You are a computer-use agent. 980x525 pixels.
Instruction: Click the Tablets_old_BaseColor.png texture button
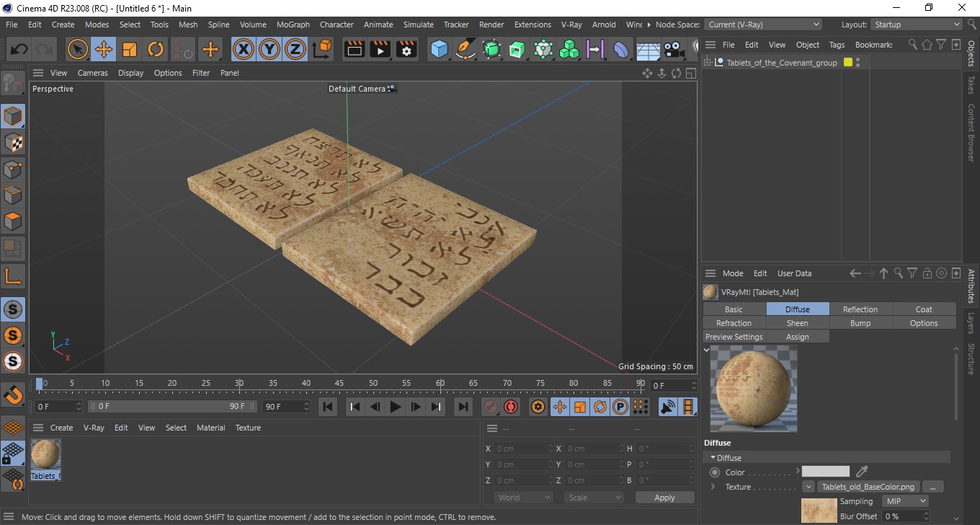[x=868, y=487]
